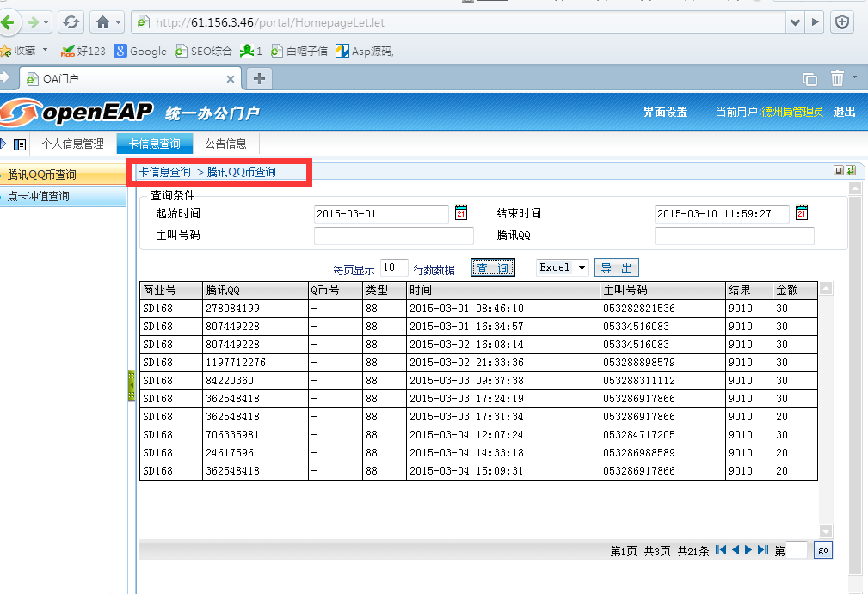868x594 pixels.
Task: Click the 每页显示 rows count field
Action: pyautogui.click(x=394, y=267)
